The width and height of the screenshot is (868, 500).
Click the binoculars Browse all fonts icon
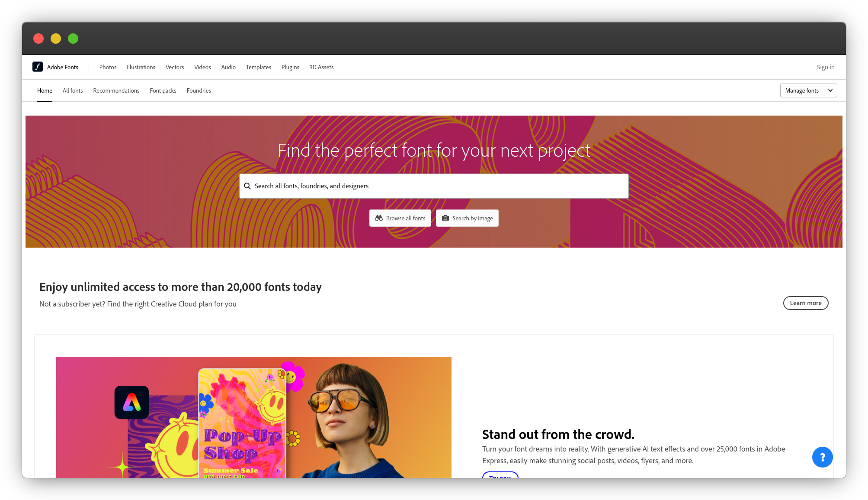(x=379, y=218)
